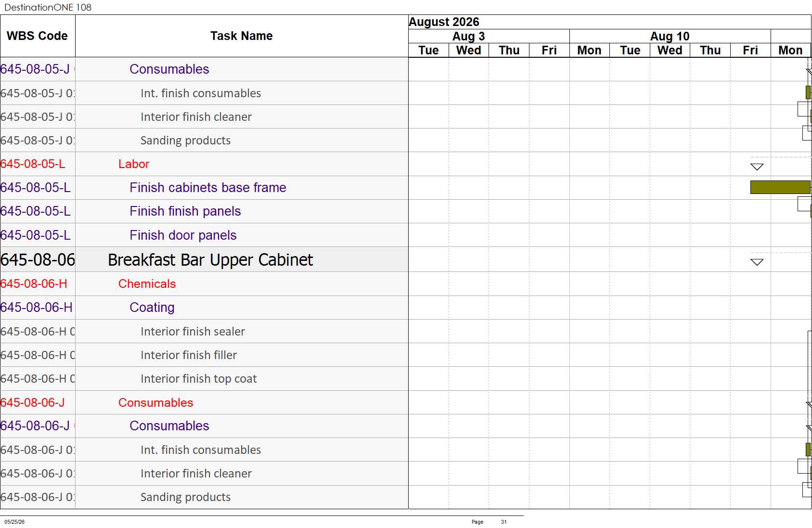Click the Interior finish top coat task
The height and width of the screenshot is (528, 812).
tap(198, 379)
